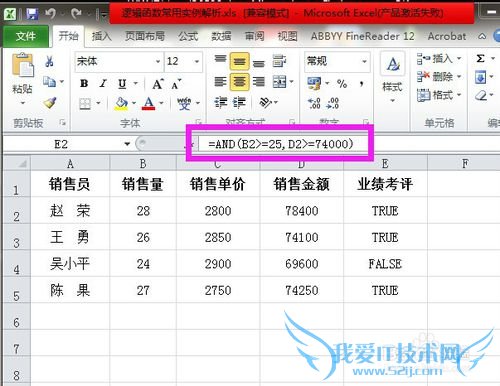Click the Select All corner triangle

(x=17, y=164)
